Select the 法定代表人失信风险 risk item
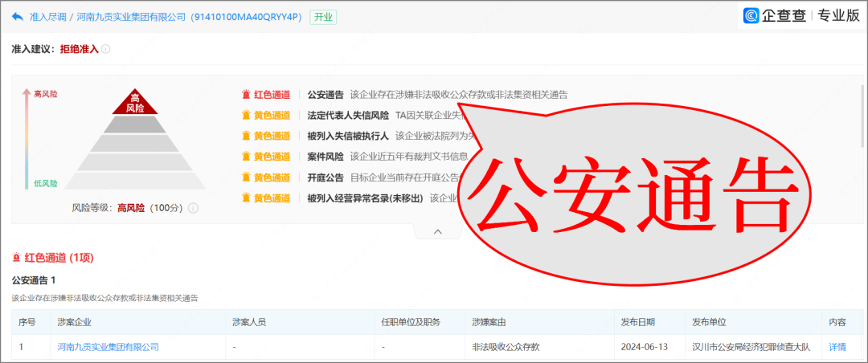This screenshot has width=868, height=363. point(348,115)
